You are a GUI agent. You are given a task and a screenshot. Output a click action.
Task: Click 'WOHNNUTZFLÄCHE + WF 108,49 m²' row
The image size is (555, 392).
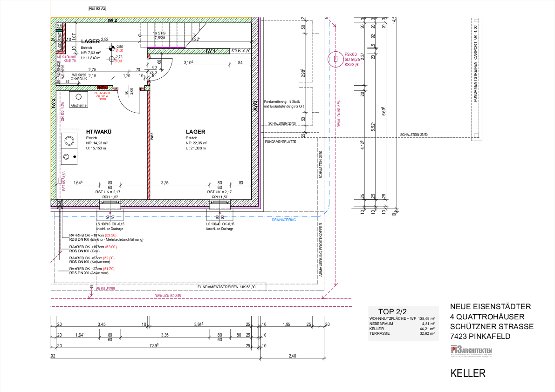(x=402, y=318)
